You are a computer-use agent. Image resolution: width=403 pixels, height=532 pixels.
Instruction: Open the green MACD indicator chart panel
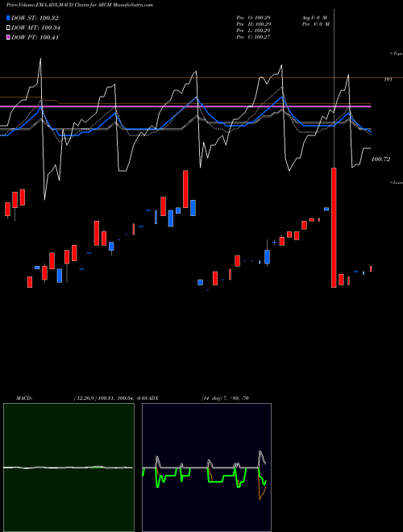(69, 468)
